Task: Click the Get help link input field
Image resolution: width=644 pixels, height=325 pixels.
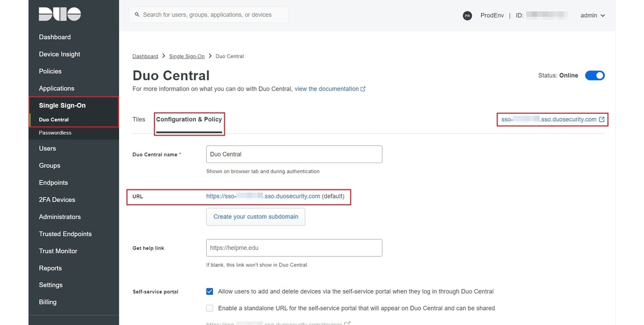Action: 294,248
